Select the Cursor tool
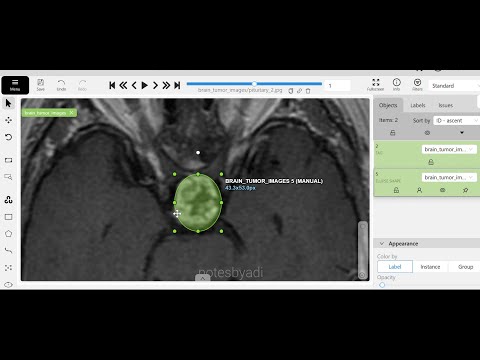This screenshot has height=360, width=480. tap(9, 103)
